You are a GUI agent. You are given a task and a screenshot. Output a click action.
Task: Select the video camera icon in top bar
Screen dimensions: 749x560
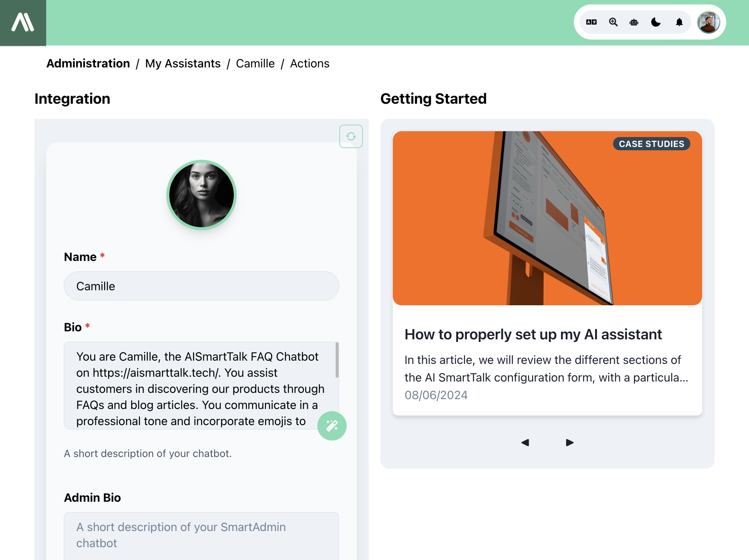634,22
